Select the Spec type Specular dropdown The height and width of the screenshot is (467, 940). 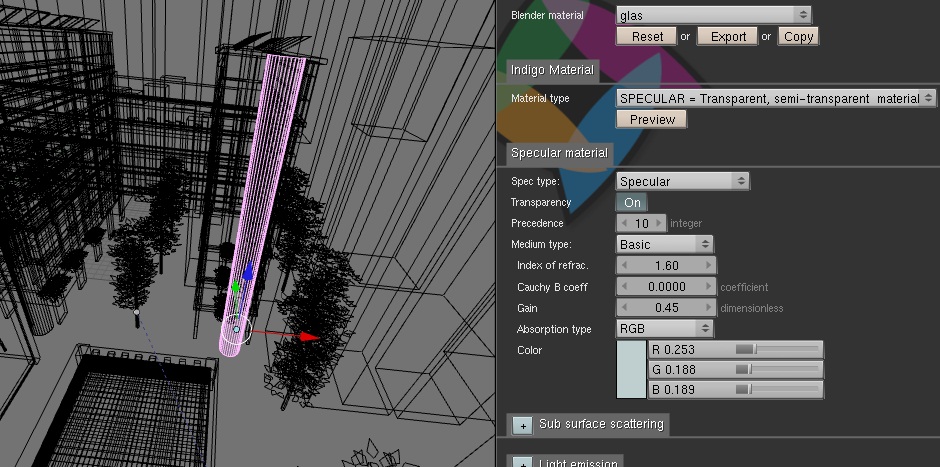coord(682,182)
